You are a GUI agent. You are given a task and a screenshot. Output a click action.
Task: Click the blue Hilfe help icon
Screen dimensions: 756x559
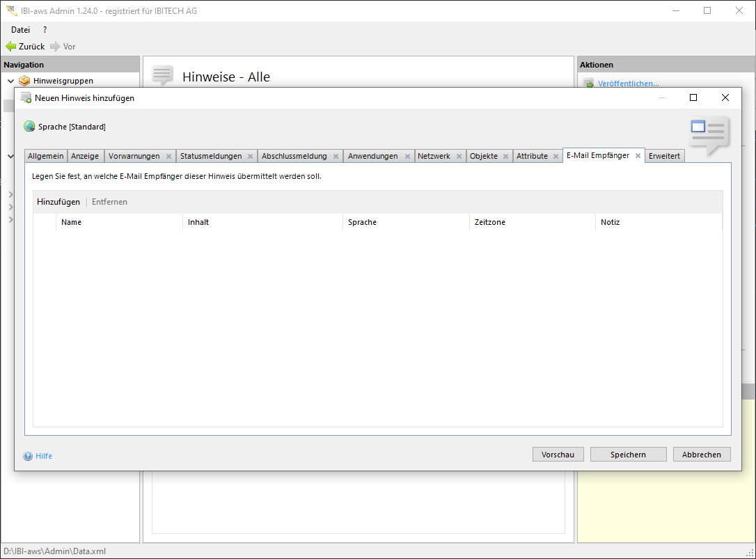pyautogui.click(x=29, y=456)
